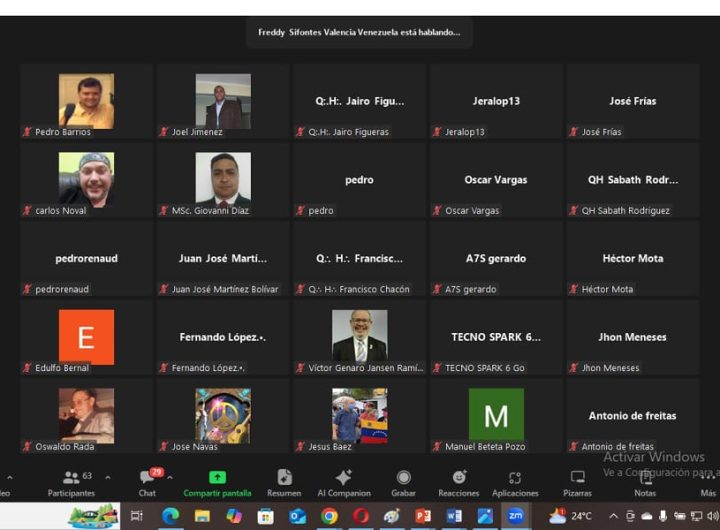Select Oswaldo Rada video tile

86,416
